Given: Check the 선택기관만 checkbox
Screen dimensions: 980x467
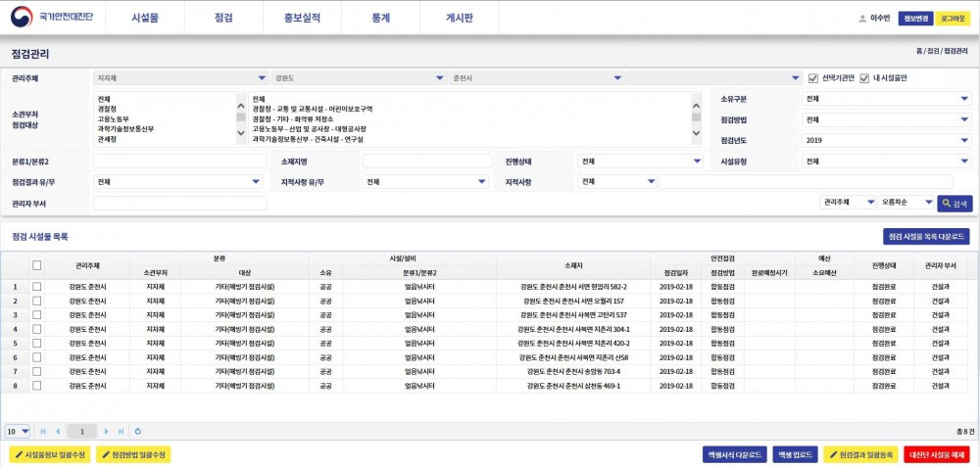Looking at the screenshot, I should 813,78.
